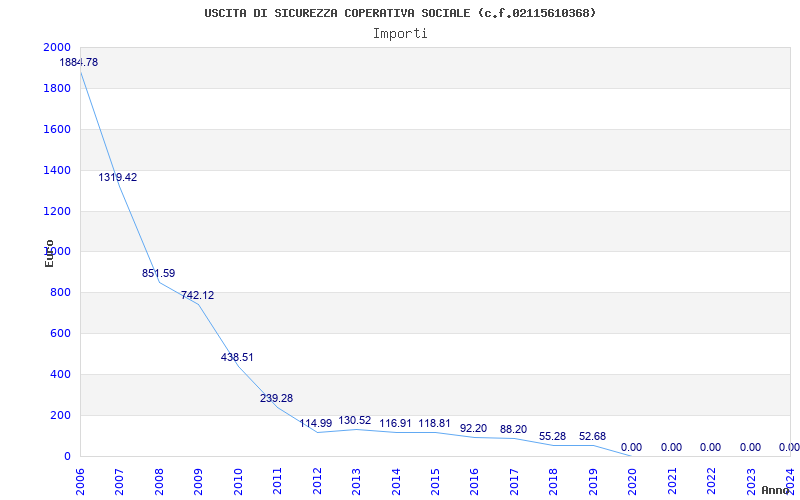This screenshot has height=500, width=800.
Task: Select the 130.52 data label
Action: point(355,421)
